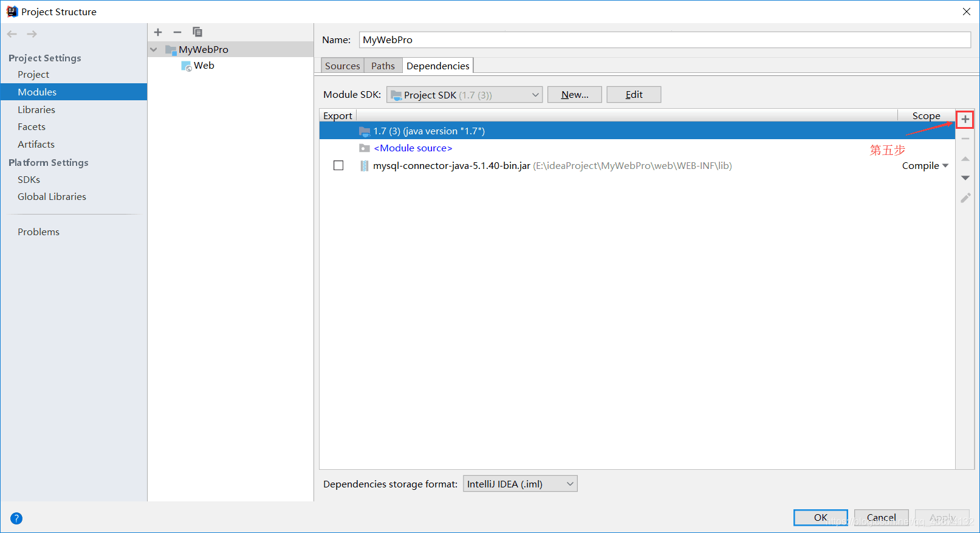
Task: Click the Module source folder icon
Action: tap(364, 148)
